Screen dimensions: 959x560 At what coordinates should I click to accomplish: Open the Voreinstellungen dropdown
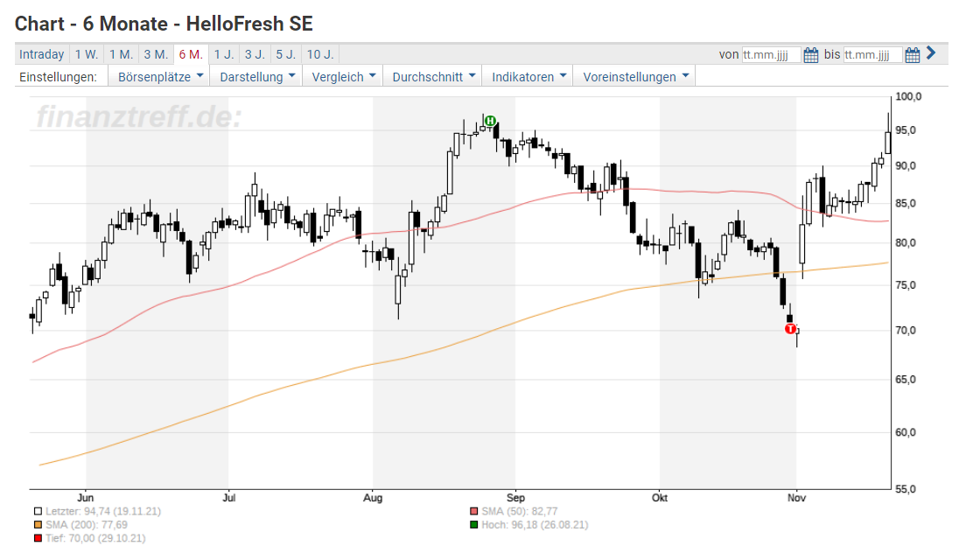click(x=634, y=77)
